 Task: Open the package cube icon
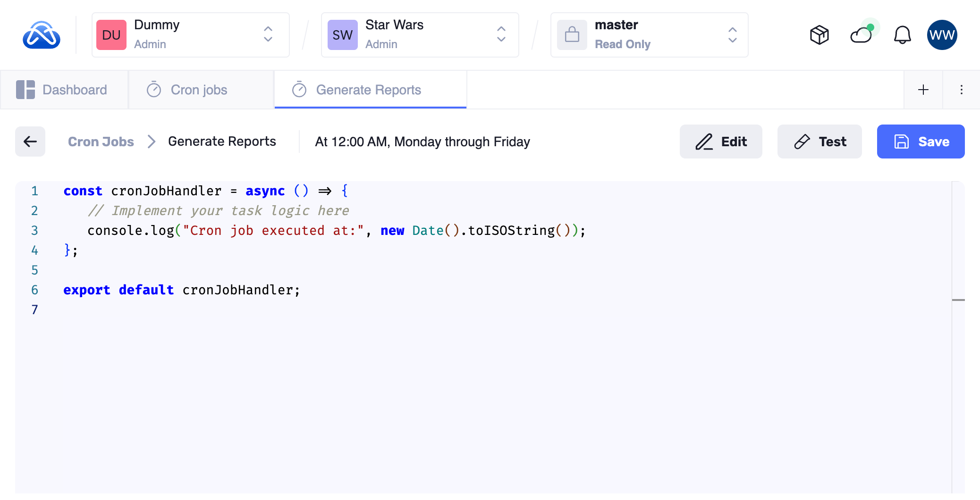tap(819, 35)
